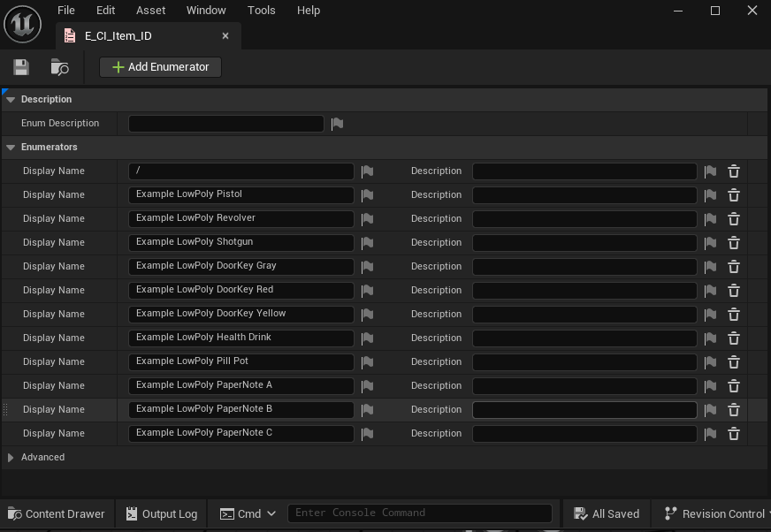Delete the Example LowPoly Pistol enumerator
The image size is (771, 532).
click(x=734, y=195)
